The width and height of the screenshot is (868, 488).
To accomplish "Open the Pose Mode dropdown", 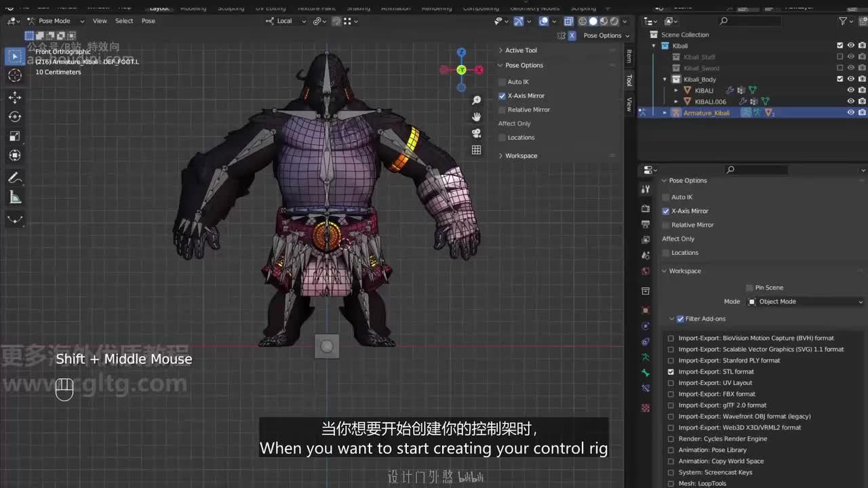I will pyautogui.click(x=56, y=21).
